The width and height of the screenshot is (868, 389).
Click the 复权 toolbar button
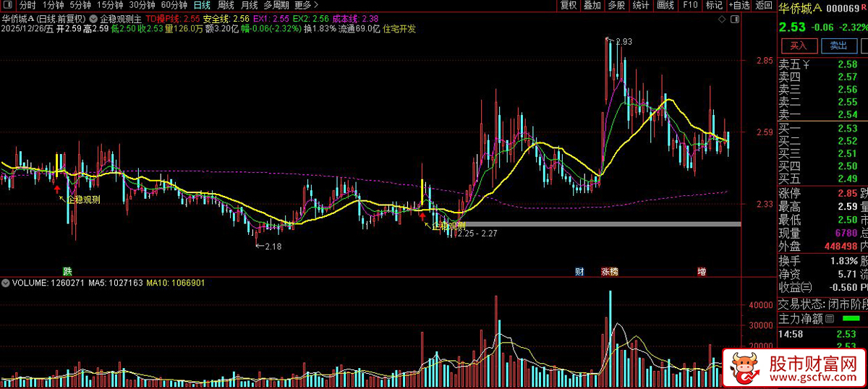click(569, 5)
